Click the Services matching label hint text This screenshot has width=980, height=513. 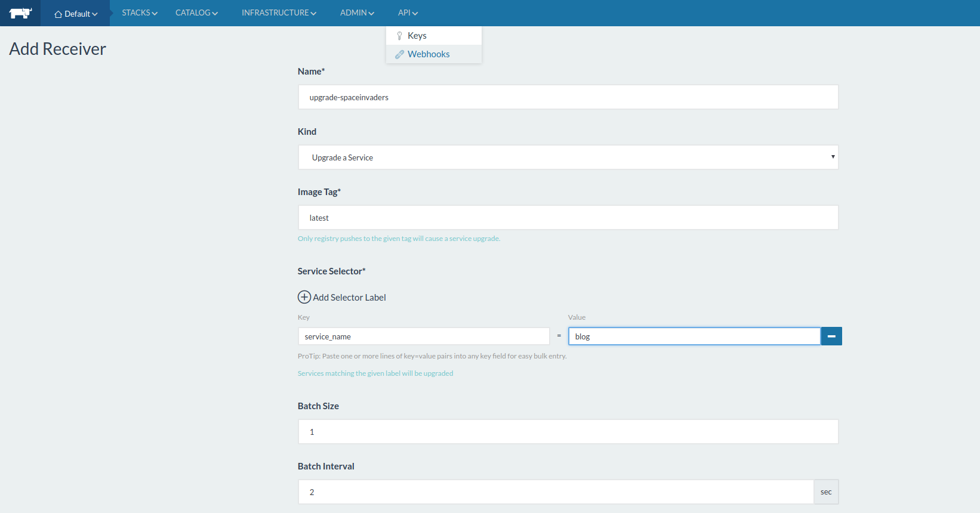tap(375, 373)
